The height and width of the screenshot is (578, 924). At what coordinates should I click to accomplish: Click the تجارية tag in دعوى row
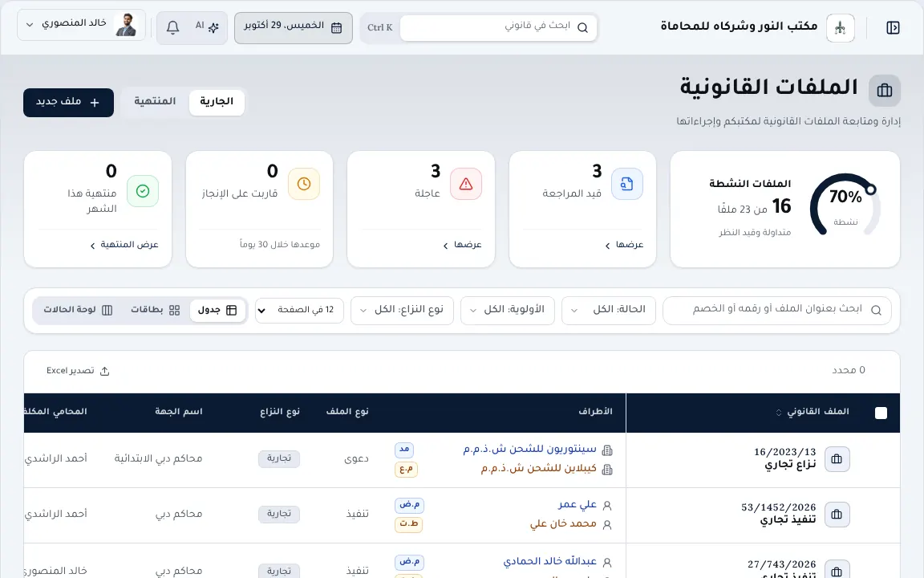tap(279, 459)
